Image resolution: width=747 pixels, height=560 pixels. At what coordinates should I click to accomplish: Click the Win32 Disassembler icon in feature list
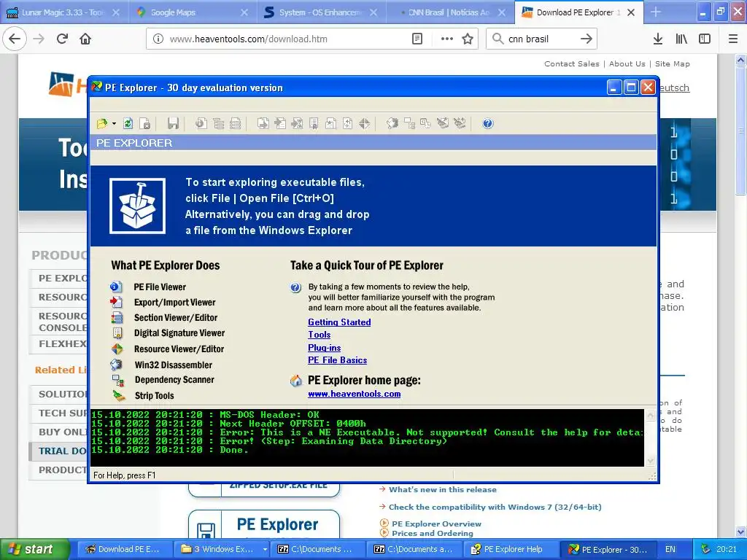click(x=116, y=365)
